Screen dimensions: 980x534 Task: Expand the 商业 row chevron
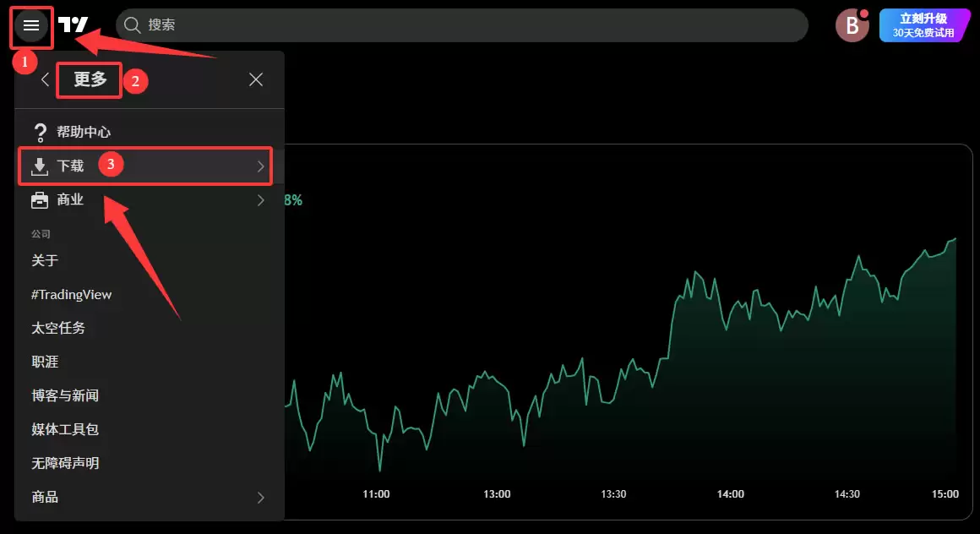(x=260, y=200)
